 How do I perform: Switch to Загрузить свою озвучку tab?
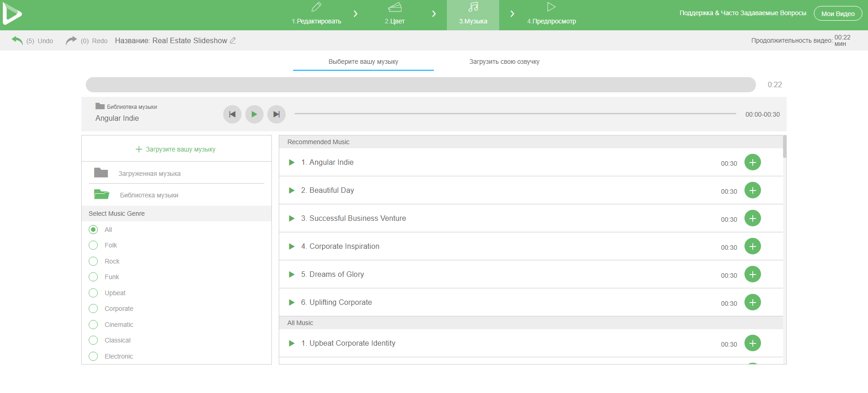click(504, 62)
